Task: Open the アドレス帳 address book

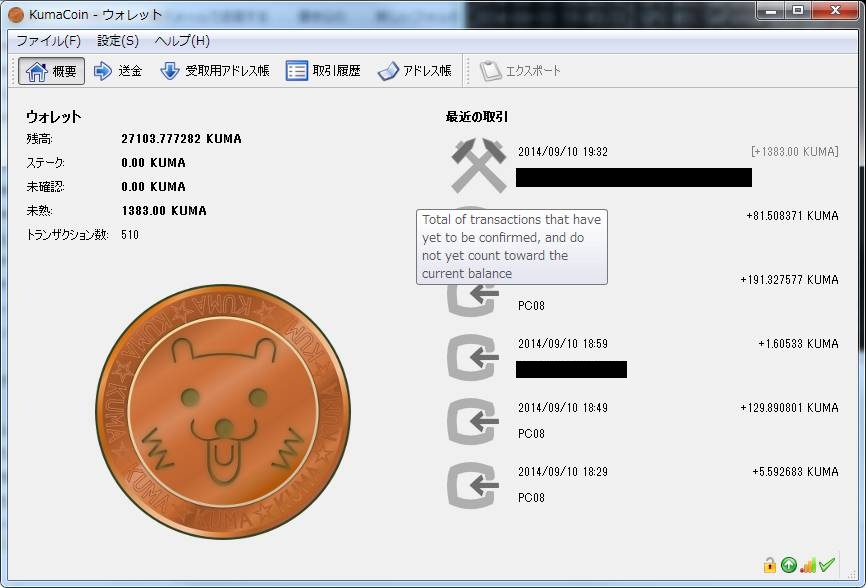Action: [415, 71]
